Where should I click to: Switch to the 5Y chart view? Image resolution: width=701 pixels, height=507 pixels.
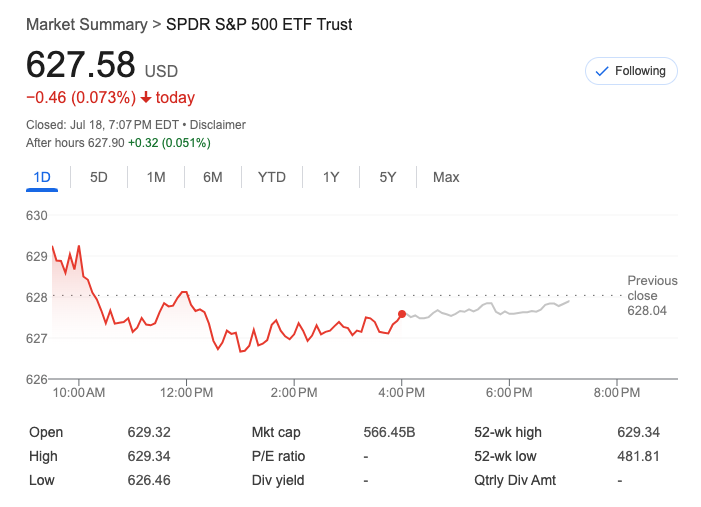pyautogui.click(x=388, y=177)
